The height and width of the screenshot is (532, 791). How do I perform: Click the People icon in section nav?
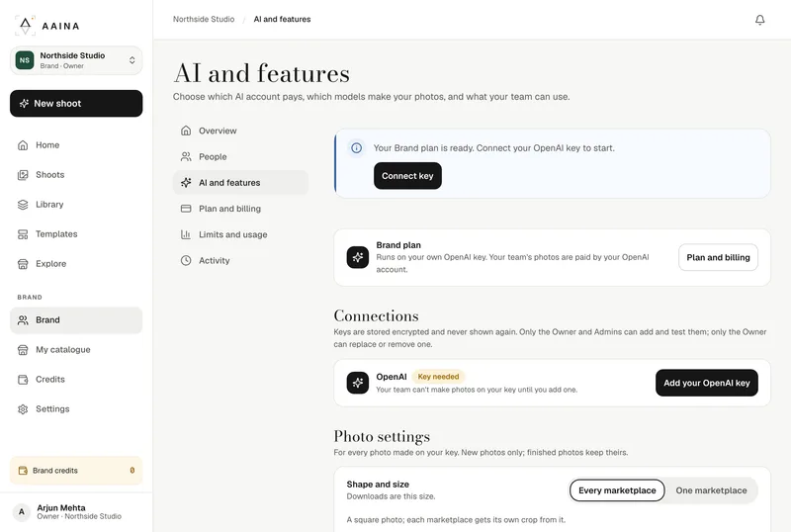[x=186, y=157]
